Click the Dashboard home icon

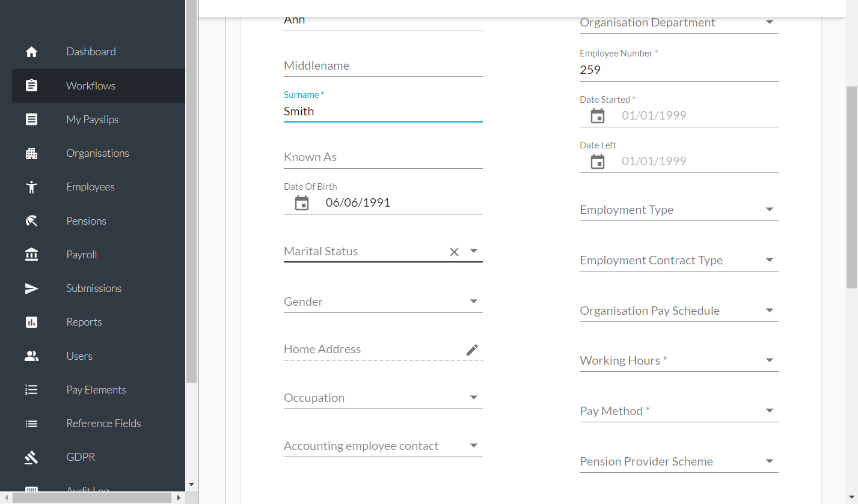pos(32,52)
